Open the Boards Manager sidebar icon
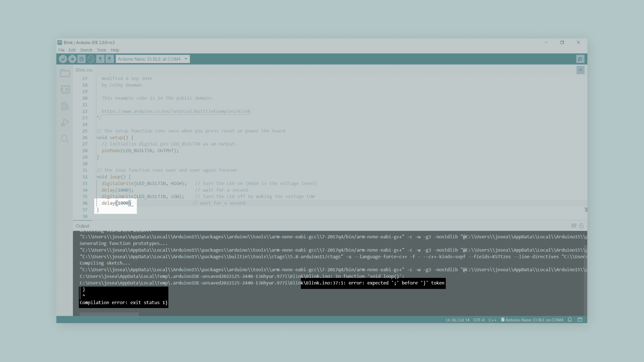 [x=65, y=89]
